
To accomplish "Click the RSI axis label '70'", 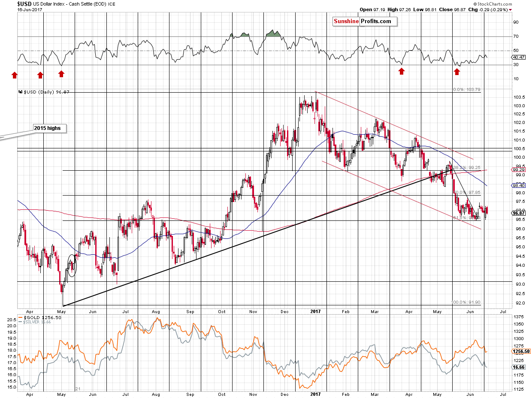I will [x=515, y=36].
